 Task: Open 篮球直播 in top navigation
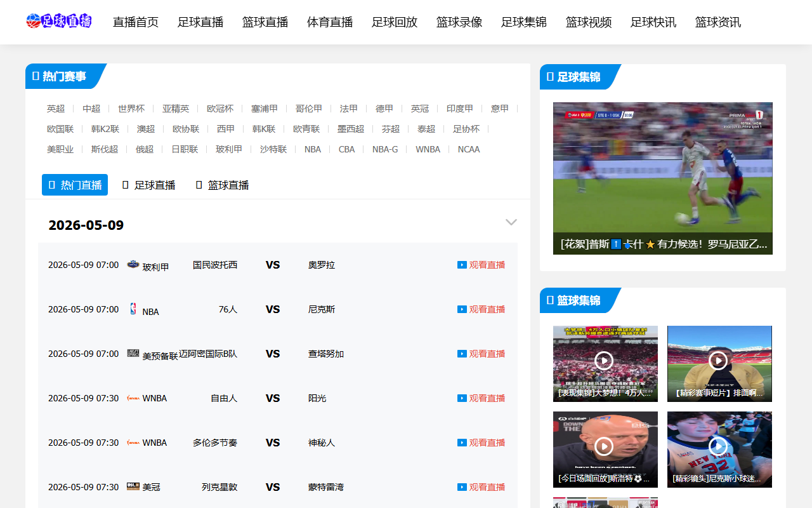[265, 22]
